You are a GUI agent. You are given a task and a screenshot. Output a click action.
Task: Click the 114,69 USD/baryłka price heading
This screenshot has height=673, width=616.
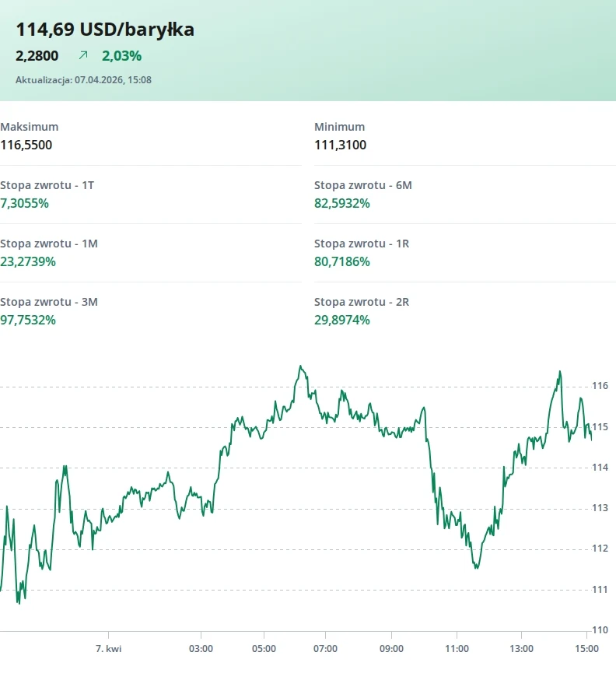coord(105,30)
